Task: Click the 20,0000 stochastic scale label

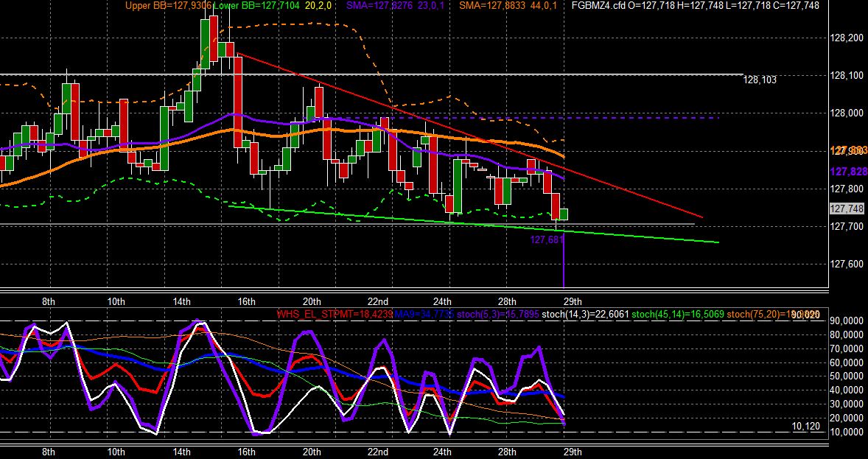Action: [847, 419]
